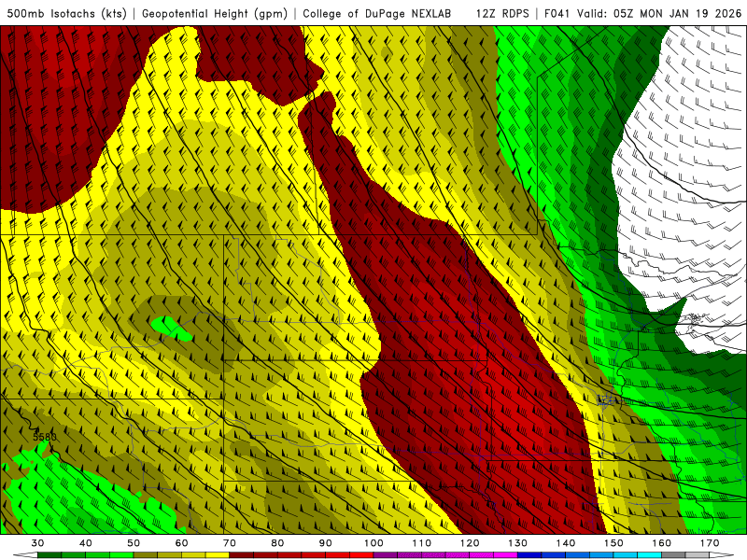Click the '90' legend scale value

click(326, 543)
